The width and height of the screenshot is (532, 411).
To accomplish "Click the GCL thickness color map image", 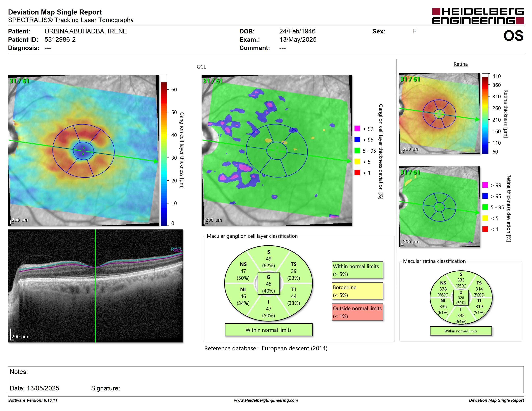I will click(x=83, y=150).
